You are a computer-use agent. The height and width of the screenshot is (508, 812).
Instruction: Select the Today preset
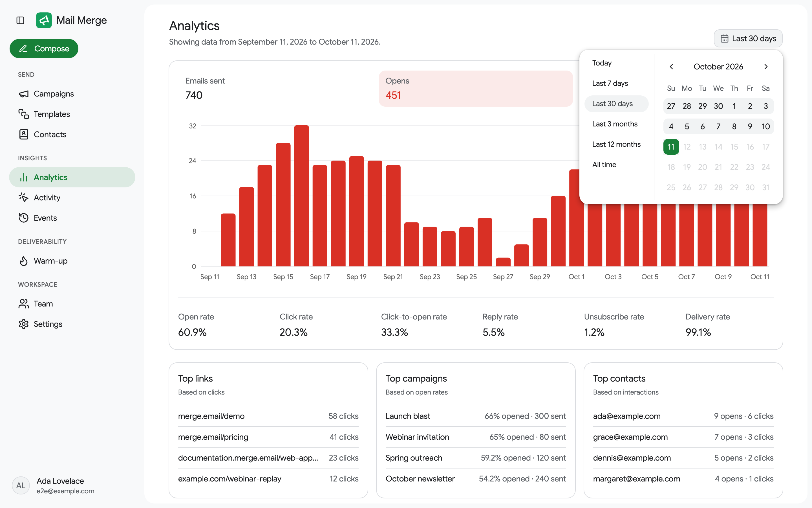point(616,63)
